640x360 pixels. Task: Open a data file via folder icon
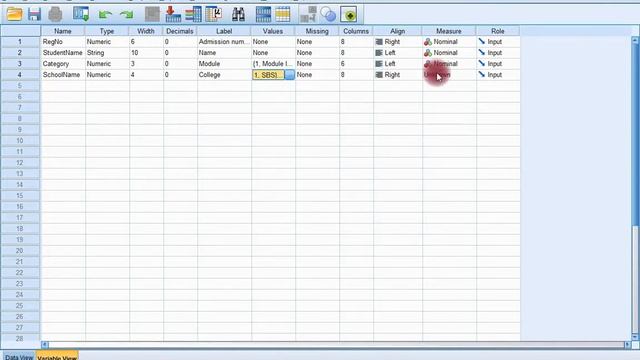click(x=14, y=15)
